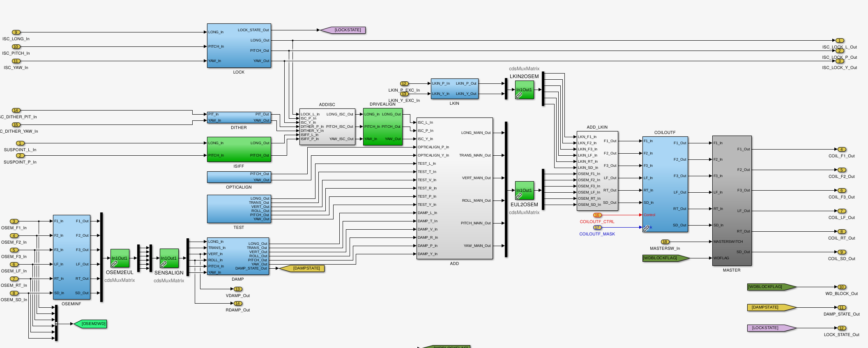
Task: Select the green DRIVEALIGN block
Action: (x=382, y=127)
